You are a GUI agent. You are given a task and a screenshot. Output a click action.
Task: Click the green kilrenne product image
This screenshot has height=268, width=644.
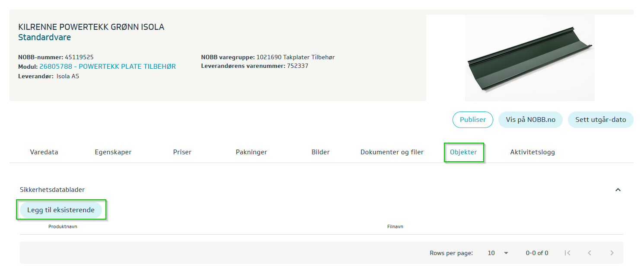pyautogui.click(x=529, y=58)
